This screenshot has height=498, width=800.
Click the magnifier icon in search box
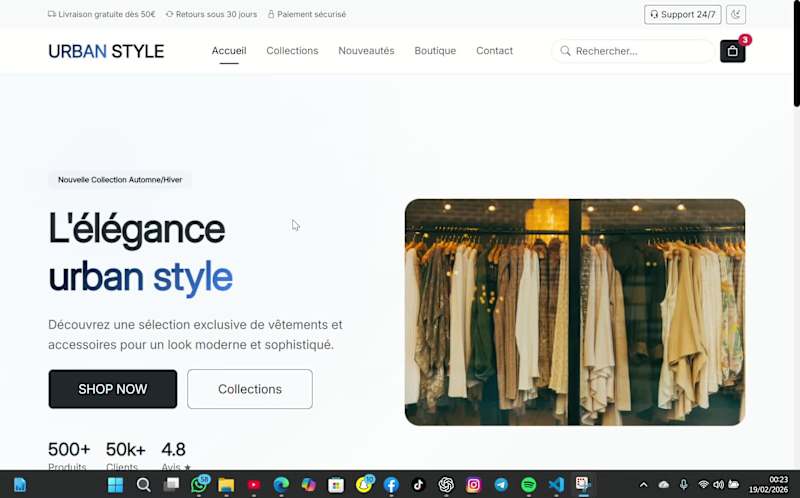coord(565,51)
